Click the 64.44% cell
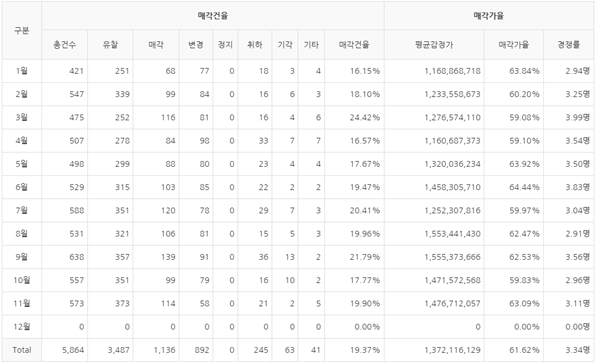596x363 pixels. tap(525, 187)
